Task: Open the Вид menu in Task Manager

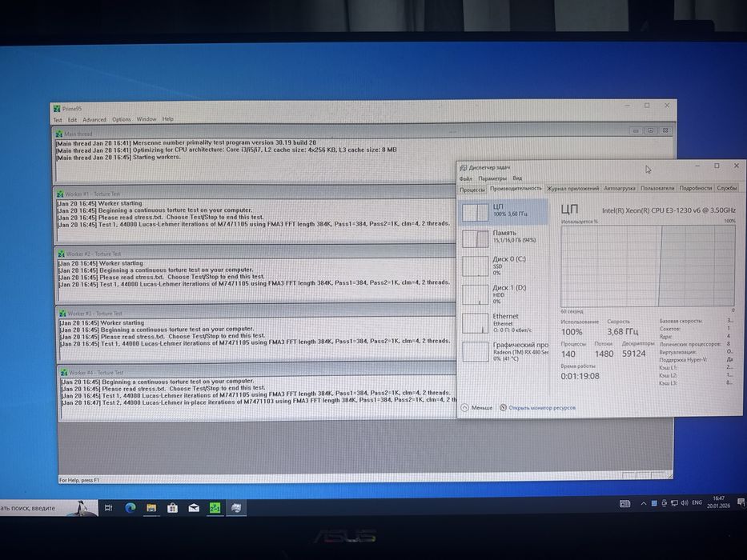Action: (517, 178)
